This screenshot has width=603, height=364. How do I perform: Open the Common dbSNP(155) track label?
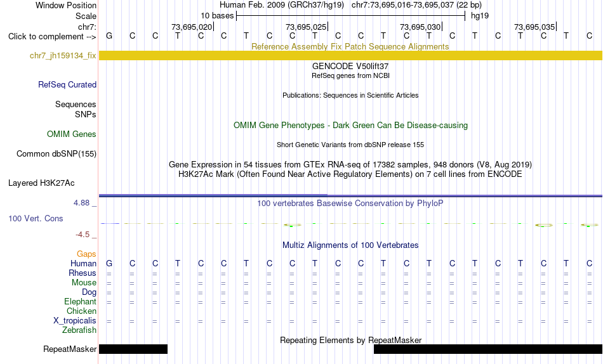[56, 153]
